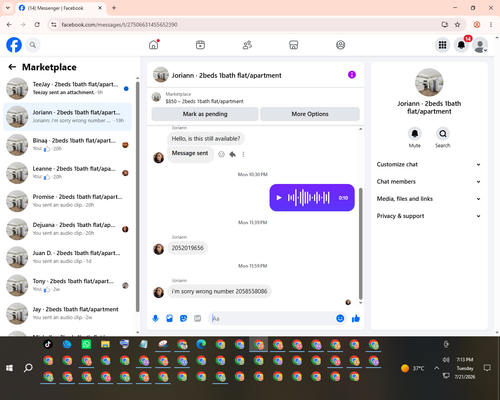
Task: Open Promise conversation in chat list
Action: (x=67, y=201)
